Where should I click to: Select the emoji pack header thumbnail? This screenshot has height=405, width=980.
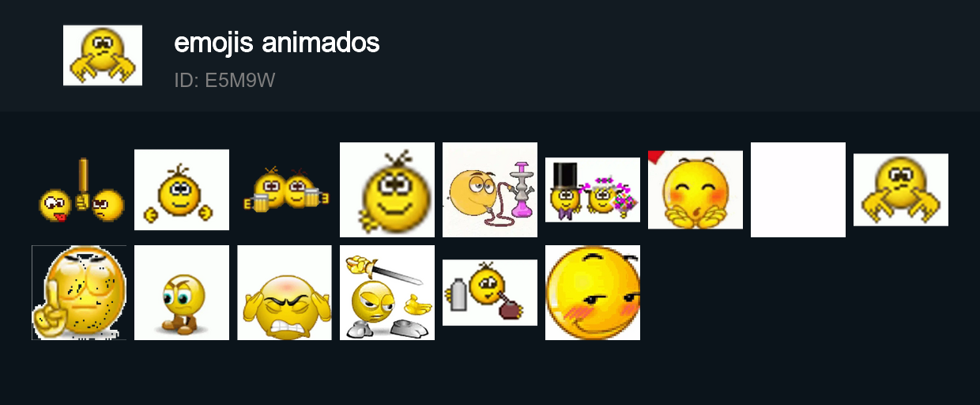coord(103,55)
